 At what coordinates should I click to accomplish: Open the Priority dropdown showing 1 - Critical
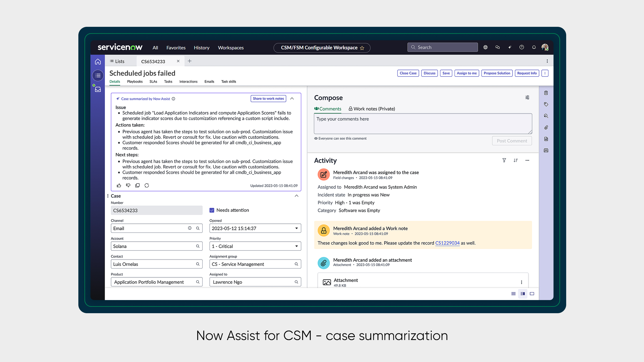[x=296, y=246]
